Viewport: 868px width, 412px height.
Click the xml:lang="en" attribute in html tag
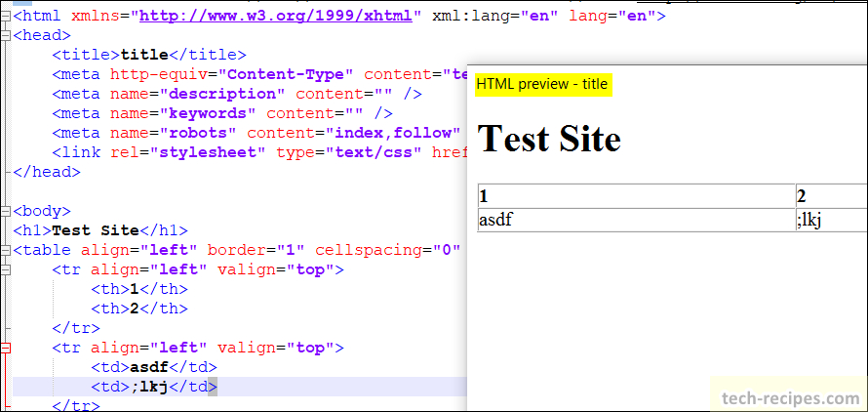coord(494,16)
